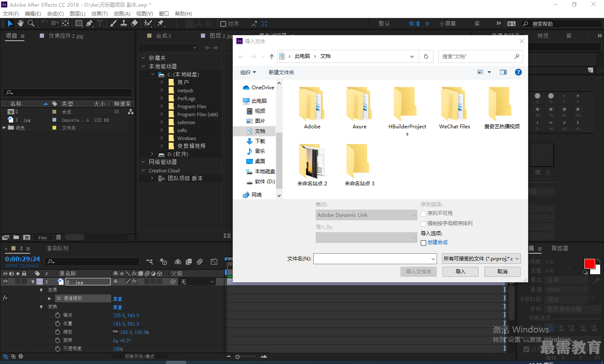Switch to 效果控件 2.jpg tab

[66, 36]
